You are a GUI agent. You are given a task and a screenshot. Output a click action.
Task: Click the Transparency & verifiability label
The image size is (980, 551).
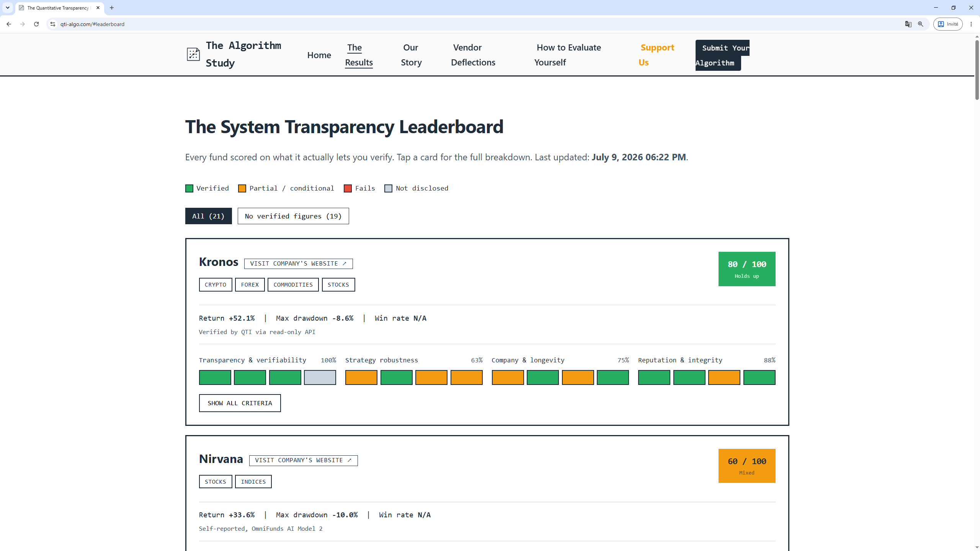(253, 360)
